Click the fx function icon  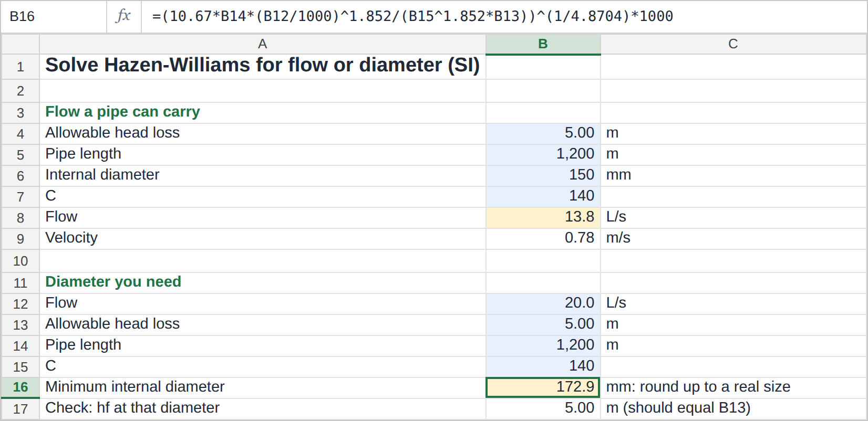(x=123, y=16)
